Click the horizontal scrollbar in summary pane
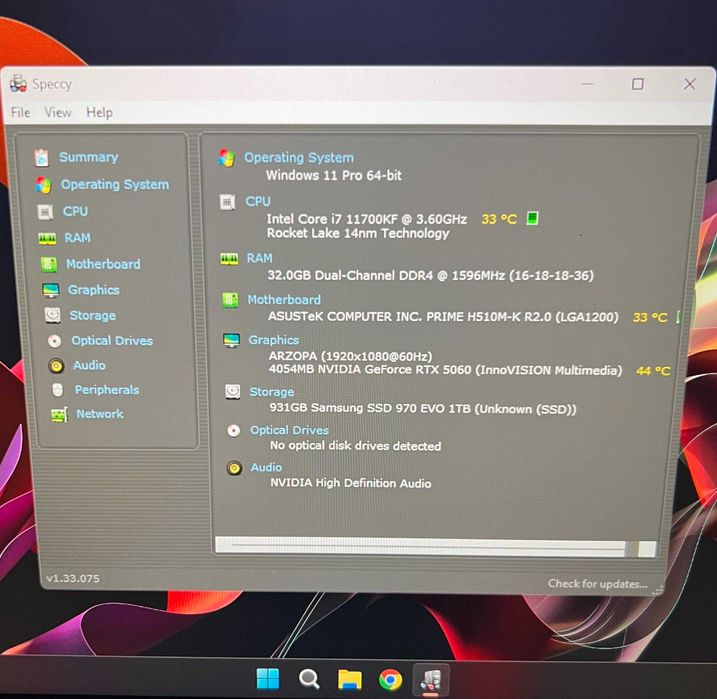Screen dimensions: 717x699 (435, 547)
